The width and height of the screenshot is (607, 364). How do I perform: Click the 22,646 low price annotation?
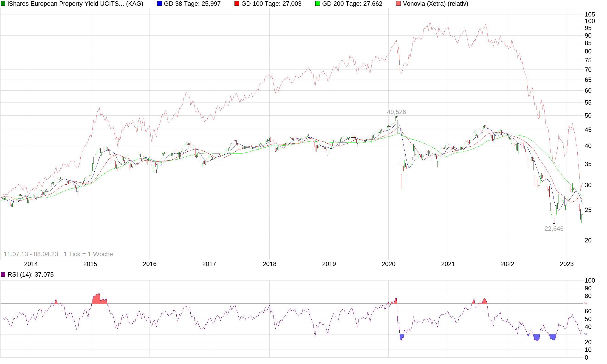tap(554, 229)
